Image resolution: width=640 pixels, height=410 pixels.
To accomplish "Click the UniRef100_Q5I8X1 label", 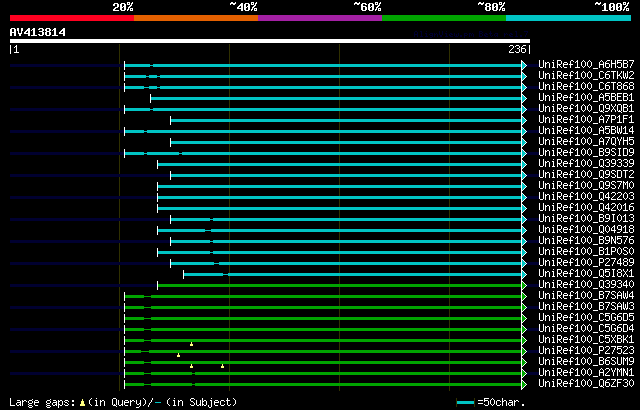I will [586, 274].
